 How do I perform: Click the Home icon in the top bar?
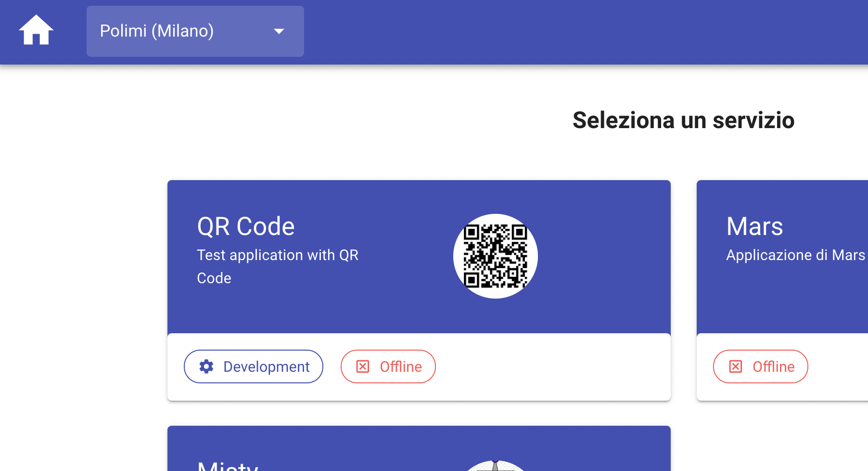pyautogui.click(x=36, y=30)
